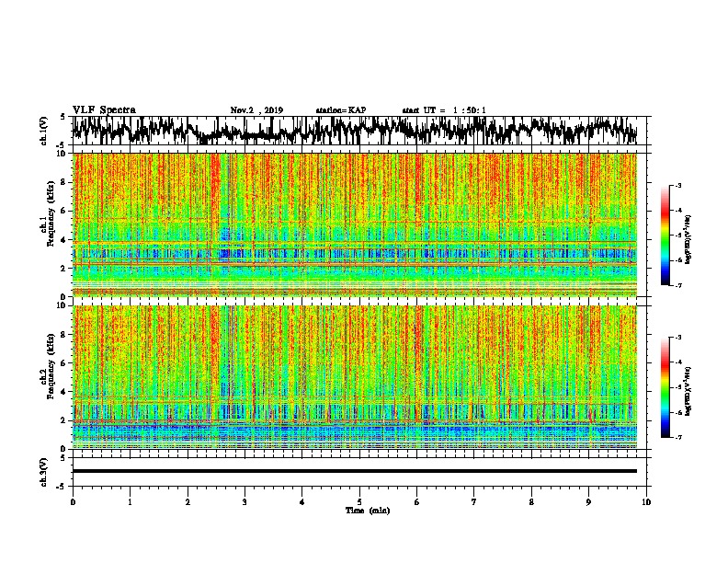Image resolution: width=728 pixels, height=563 pixels.
Task: Click time axis tick label "2"
Action: 188,502
